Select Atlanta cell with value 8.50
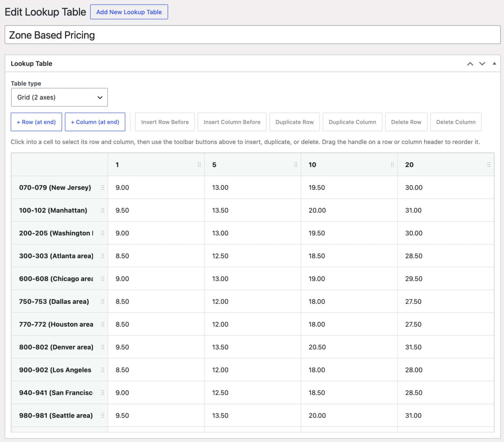 pos(156,256)
